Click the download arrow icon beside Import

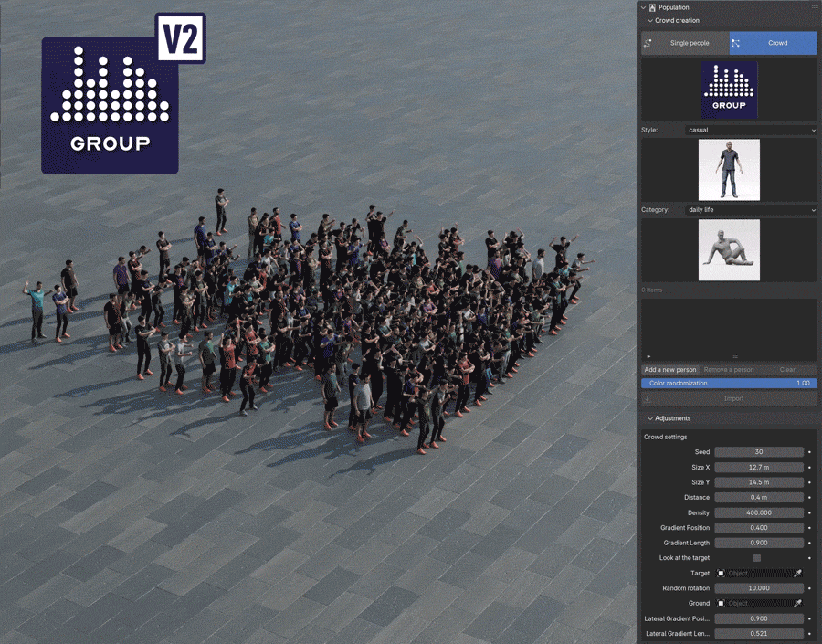[648, 398]
